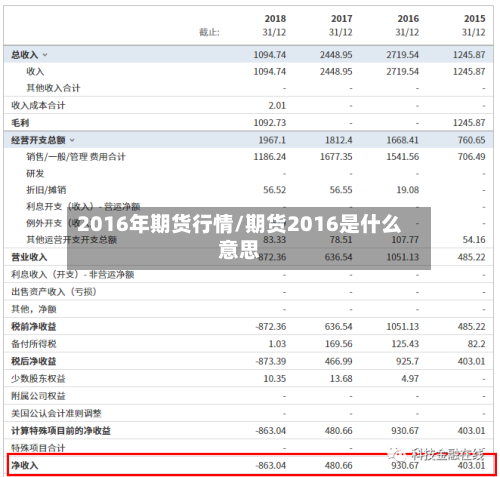
Task: Click the 税前净收益 row label
Action: [x=34, y=327]
